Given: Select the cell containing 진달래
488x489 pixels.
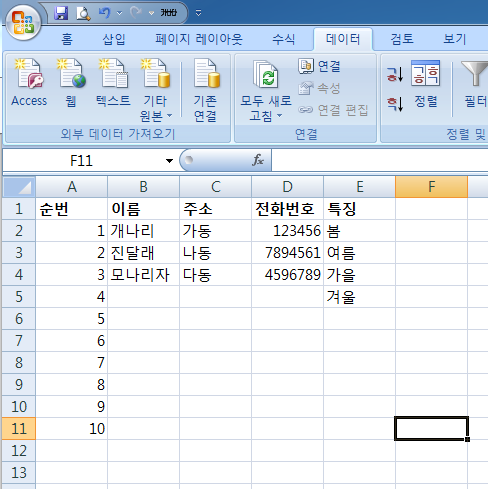Looking at the screenshot, I should (x=144, y=253).
